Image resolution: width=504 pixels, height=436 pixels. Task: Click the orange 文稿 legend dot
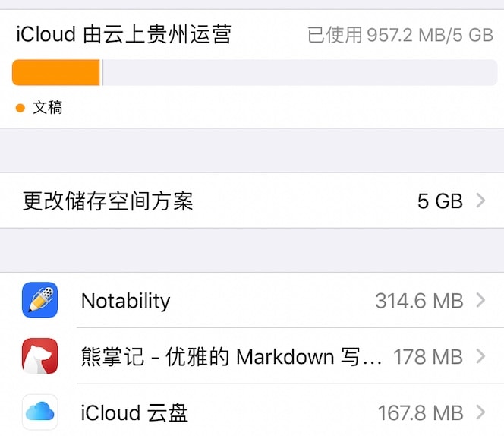[20, 108]
